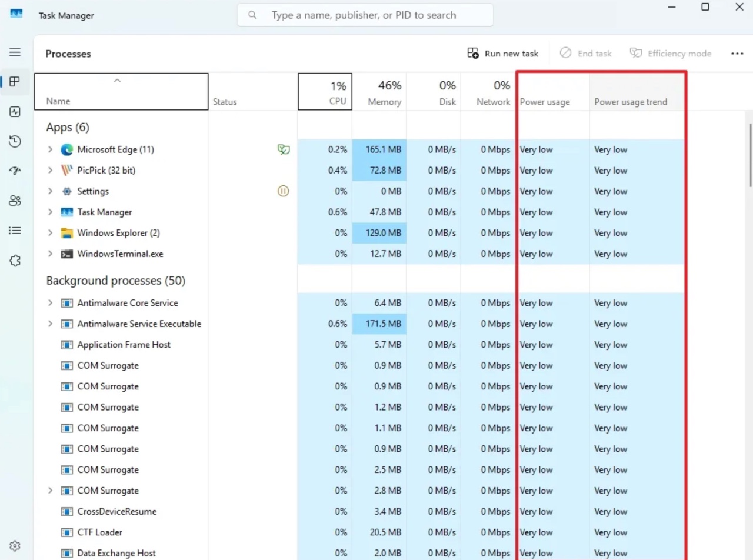
Task: Sort by CPU column header
Action: tap(325, 92)
